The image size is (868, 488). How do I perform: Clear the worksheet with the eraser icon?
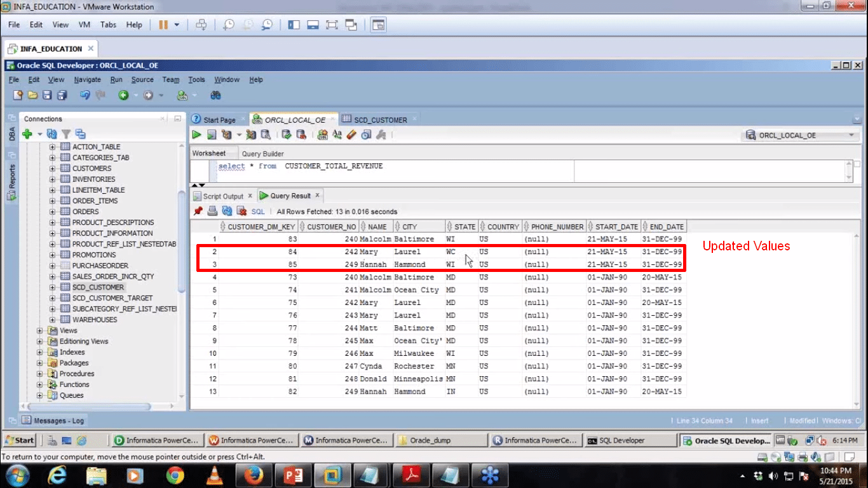(350, 134)
